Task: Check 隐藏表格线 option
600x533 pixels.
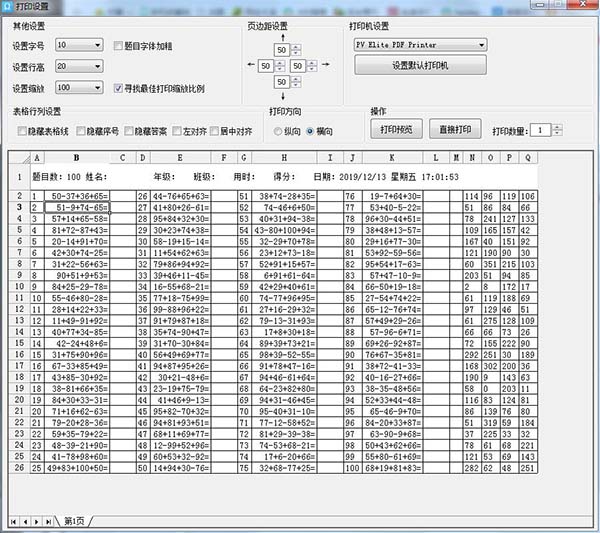Action: click(22, 131)
